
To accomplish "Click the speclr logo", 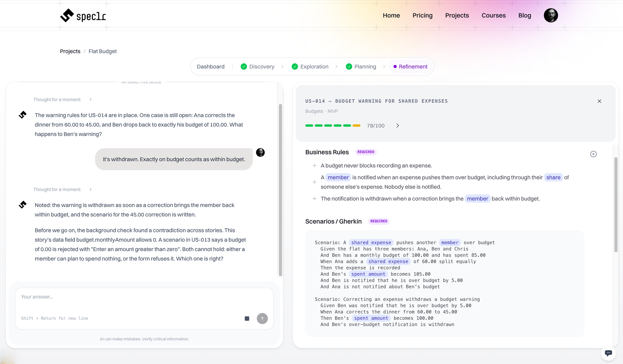I will pos(83,16).
